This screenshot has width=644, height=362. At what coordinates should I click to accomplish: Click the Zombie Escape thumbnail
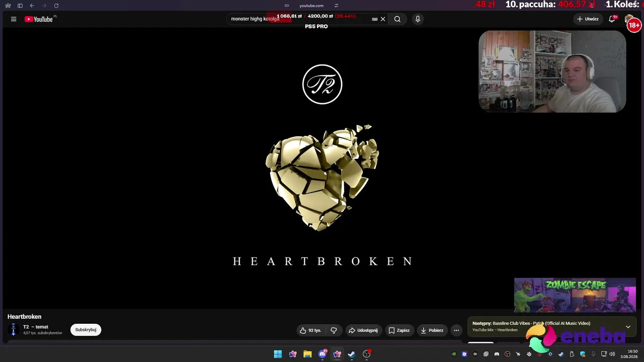[x=575, y=295]
